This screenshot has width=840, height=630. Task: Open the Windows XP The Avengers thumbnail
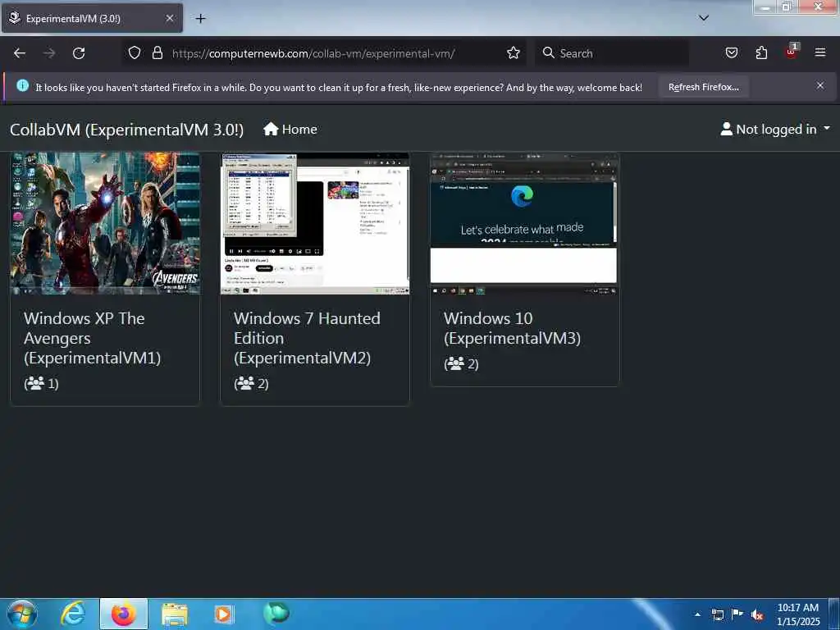105,223
